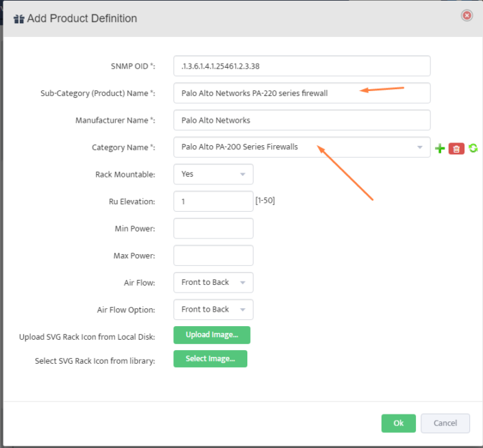
Task: Expand the Air Flow Option dropdown
Action: click(x=213, y=310)
